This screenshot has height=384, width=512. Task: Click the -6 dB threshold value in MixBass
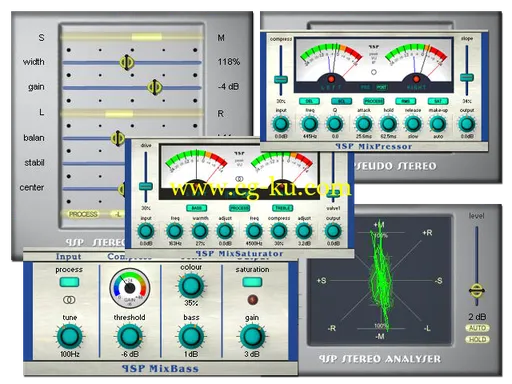point(130,354)
